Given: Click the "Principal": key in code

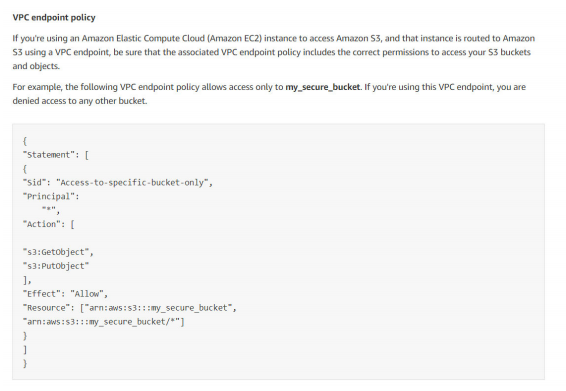Looking at the screenshot, I should tap(51, 196).
